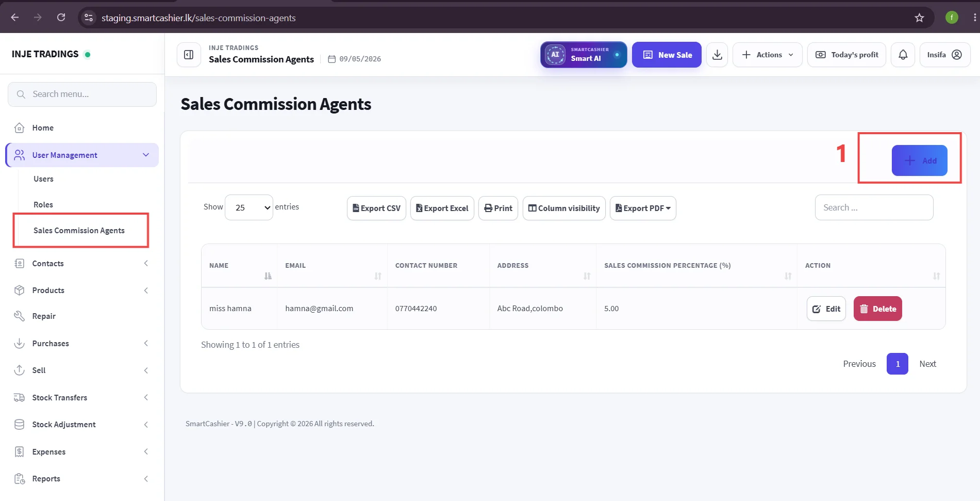Toggle Column visibility options
The width and height of the screenshot is (980, 501).
coord(564,208)
